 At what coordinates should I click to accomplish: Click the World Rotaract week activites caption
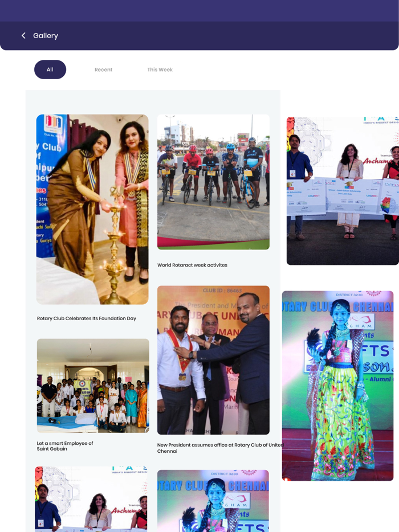pyautogui.click(x=192, y=265)
